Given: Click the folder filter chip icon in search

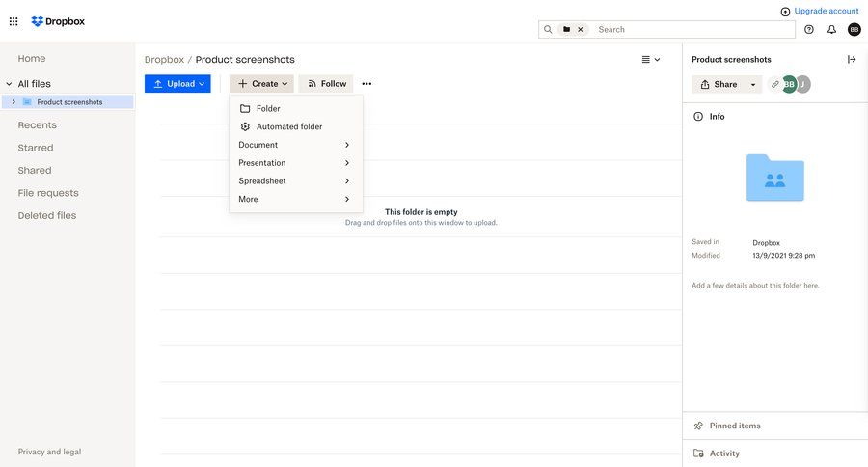Looking at the screenshot, I should click(x=566, y=29).
